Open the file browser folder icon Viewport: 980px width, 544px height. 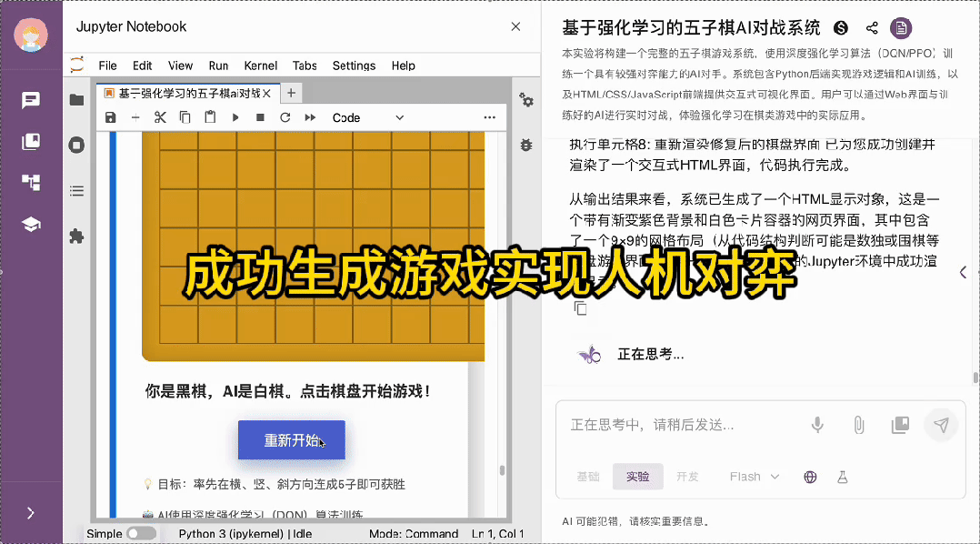click(x=77, y=100)
